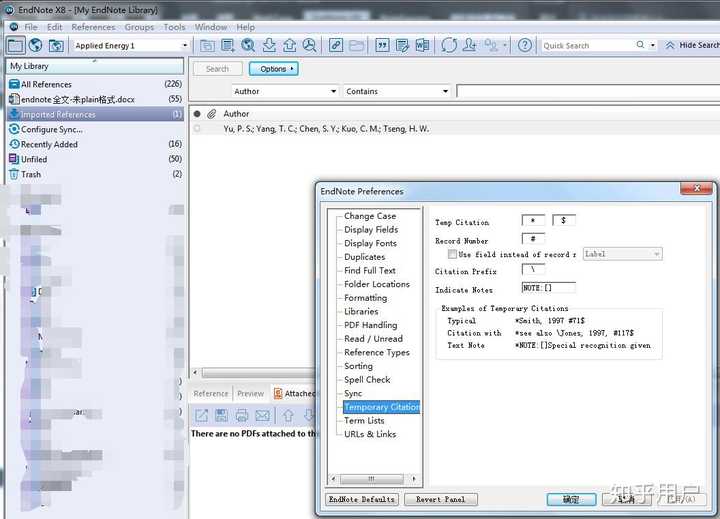This screenshot has height=519, width=720.
Task: Open the File menu
Action: [x=31, y=27]
